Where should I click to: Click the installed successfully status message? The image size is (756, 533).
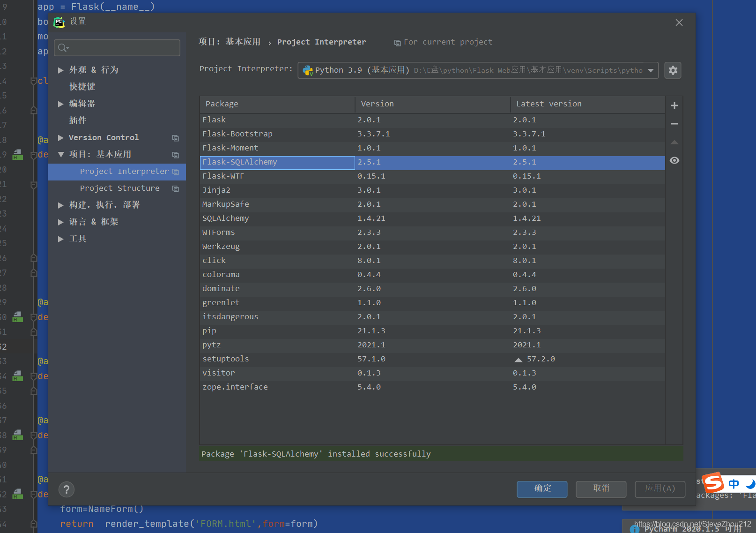[x=316, y=454]
